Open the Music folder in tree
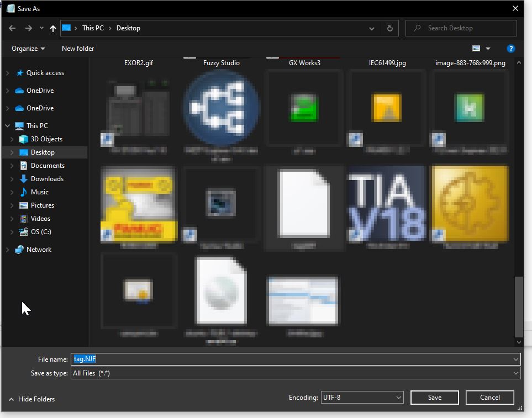The height and width of the screenshot is (418, 532). coord(39,192)
